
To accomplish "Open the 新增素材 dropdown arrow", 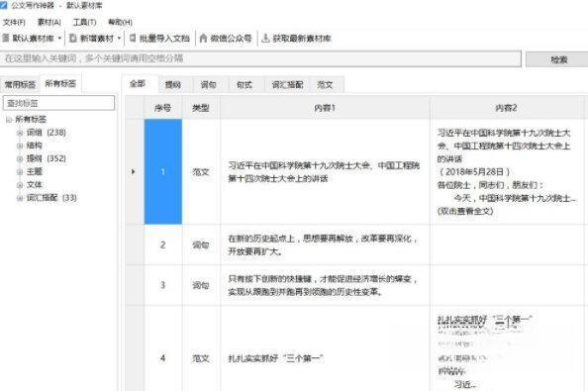I will (119, 39).
